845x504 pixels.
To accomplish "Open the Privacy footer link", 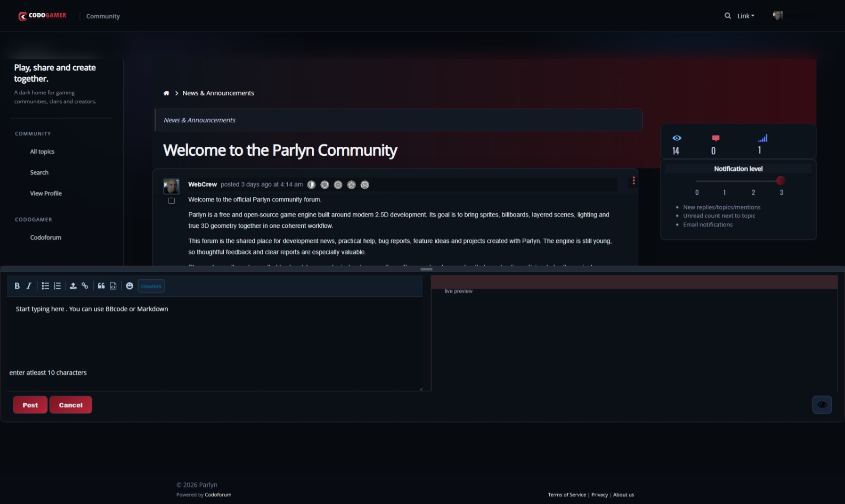I will coord(600,495).
